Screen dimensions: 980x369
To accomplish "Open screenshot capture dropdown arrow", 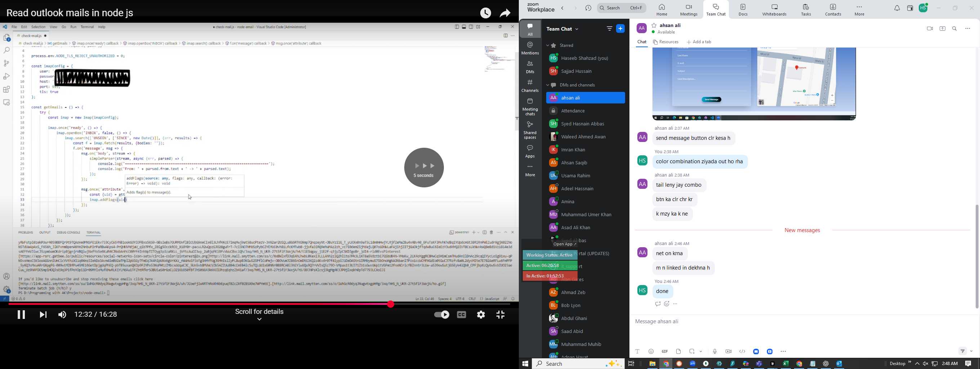I will 701,351.
